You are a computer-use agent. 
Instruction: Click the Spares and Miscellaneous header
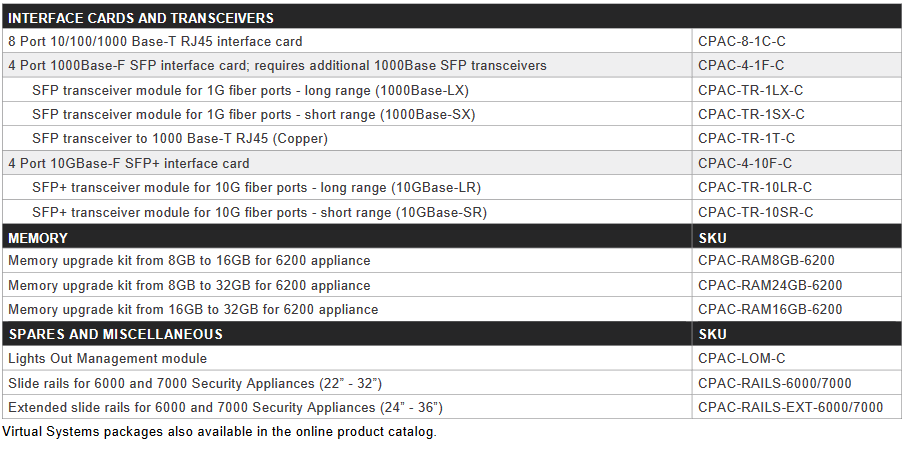click(115, 334)
